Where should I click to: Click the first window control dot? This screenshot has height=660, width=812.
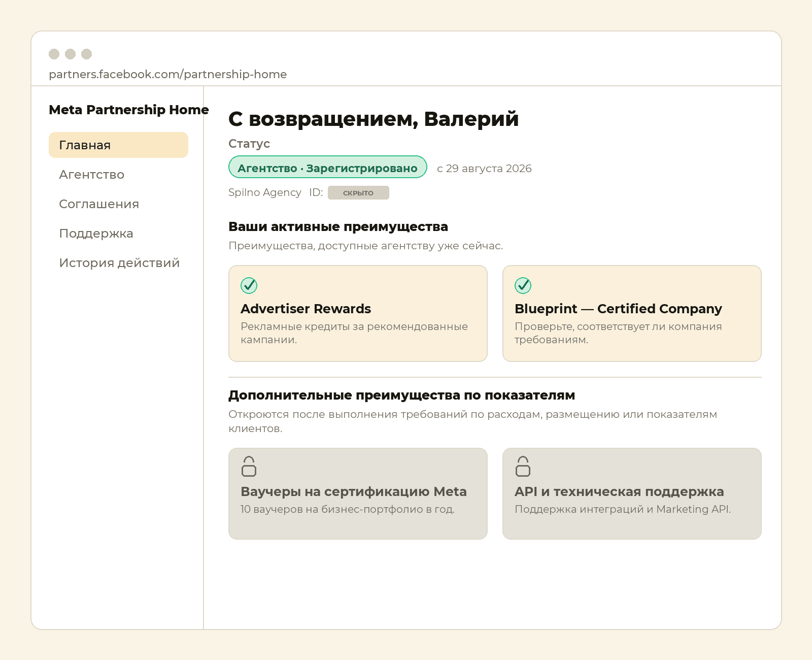(54, 54)
